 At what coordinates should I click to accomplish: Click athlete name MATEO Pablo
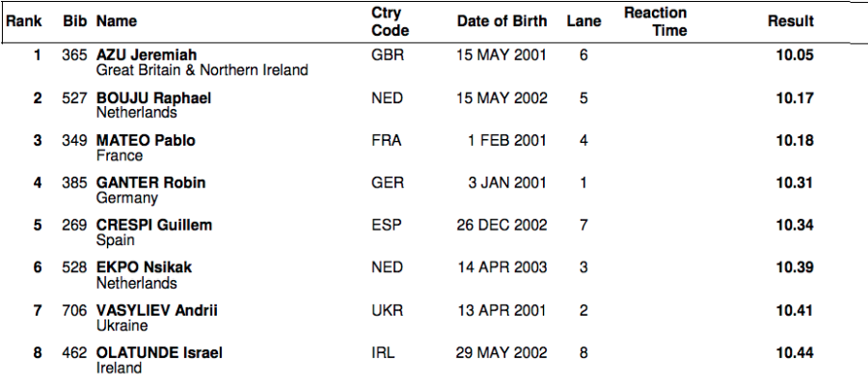click(146, 141)
